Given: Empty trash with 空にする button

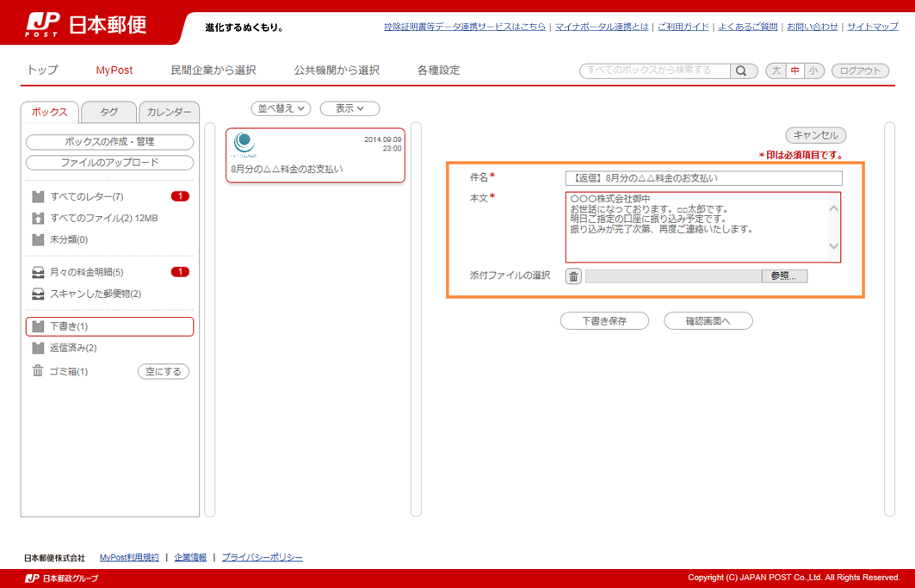Looking at the screenshot, I should click(164, 371).
